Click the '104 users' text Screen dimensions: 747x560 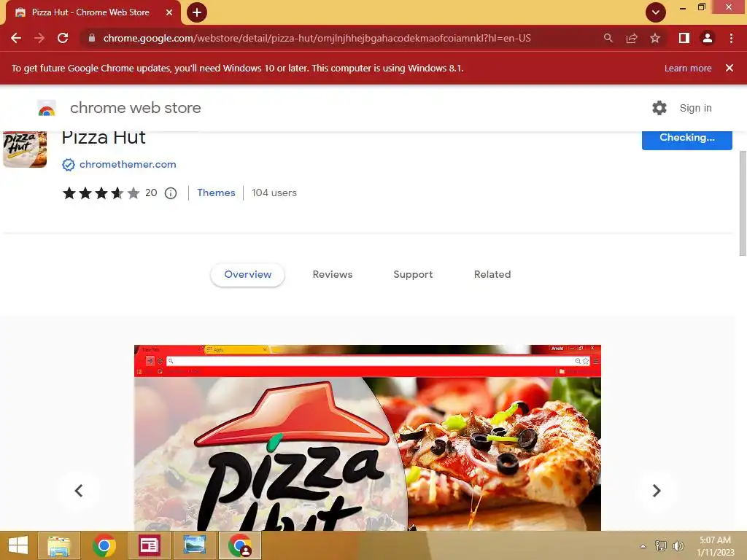coord(274,192)
